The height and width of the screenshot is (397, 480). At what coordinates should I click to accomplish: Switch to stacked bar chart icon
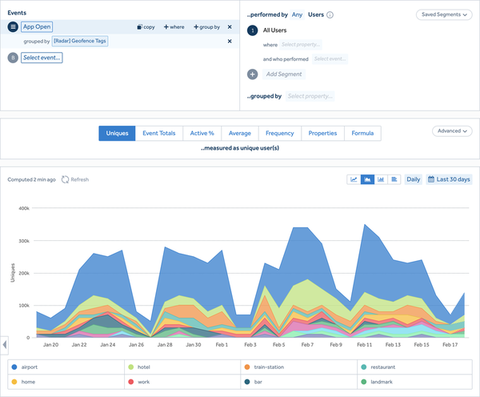click(x=394, y=179)
